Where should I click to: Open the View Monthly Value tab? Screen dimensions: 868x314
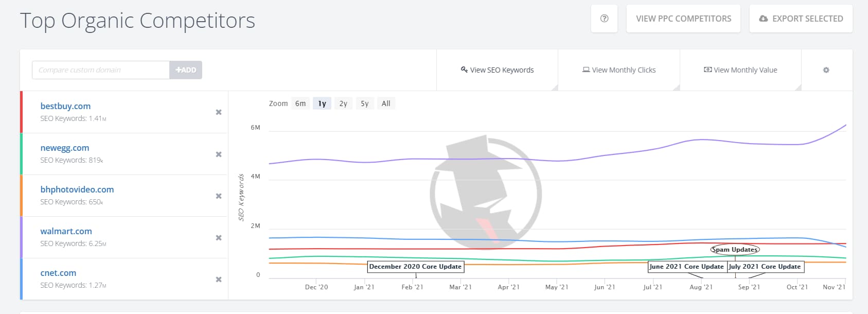point(740,70)
